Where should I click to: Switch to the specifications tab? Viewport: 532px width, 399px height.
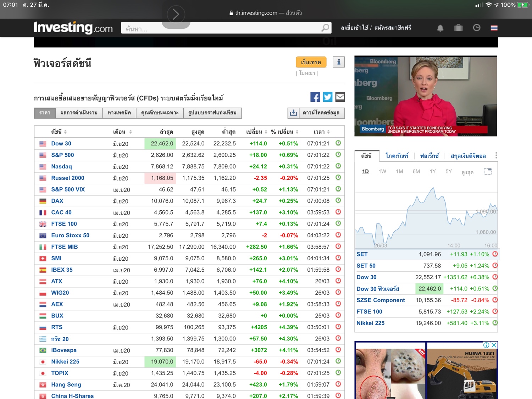160,113
